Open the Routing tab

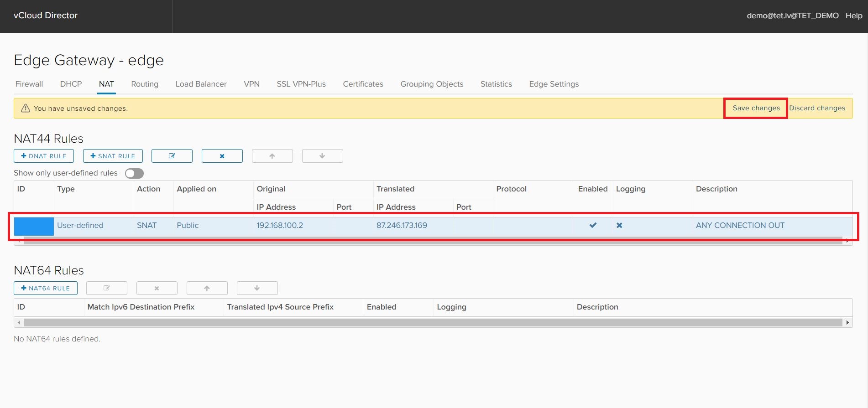tap(145, 84)
